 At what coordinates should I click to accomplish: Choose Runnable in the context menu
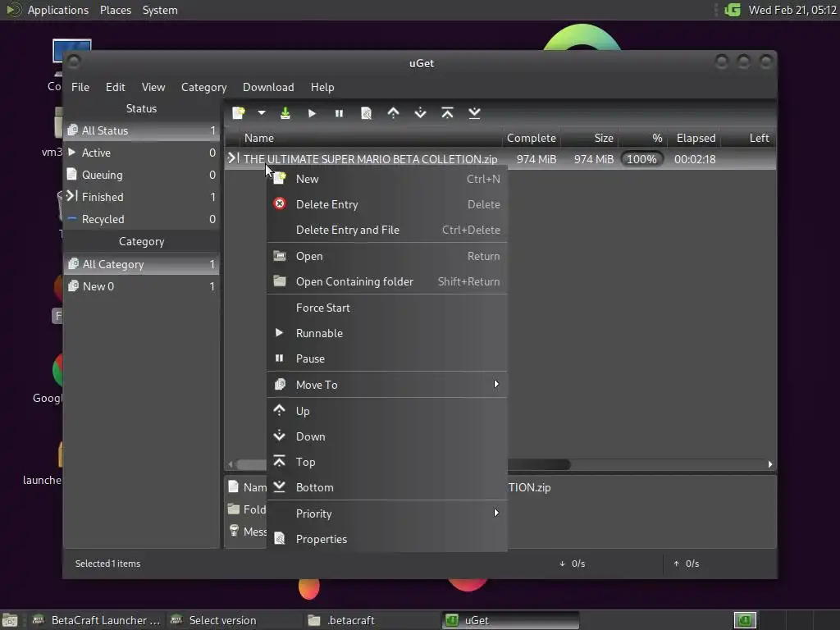387,333
